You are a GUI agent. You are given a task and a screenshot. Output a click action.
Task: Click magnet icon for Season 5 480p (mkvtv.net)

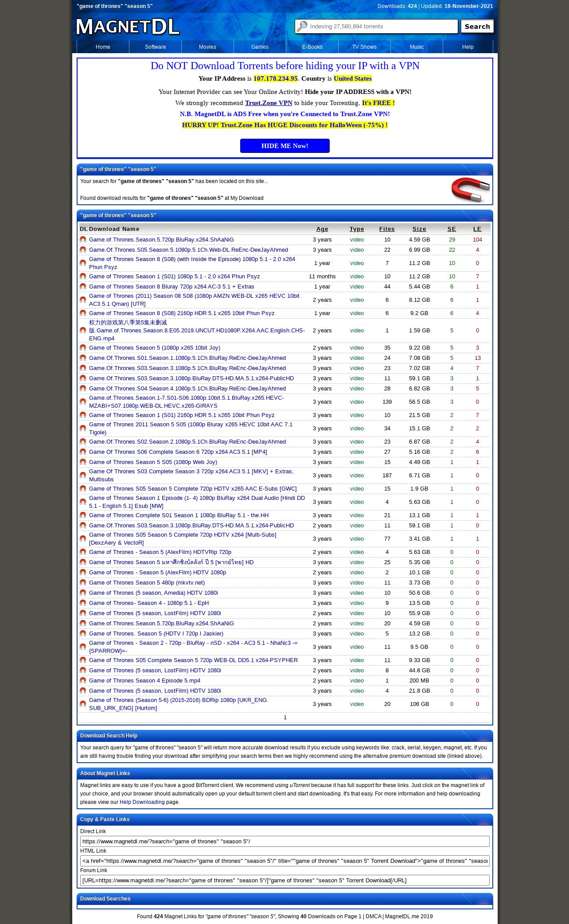click(83, 583)
